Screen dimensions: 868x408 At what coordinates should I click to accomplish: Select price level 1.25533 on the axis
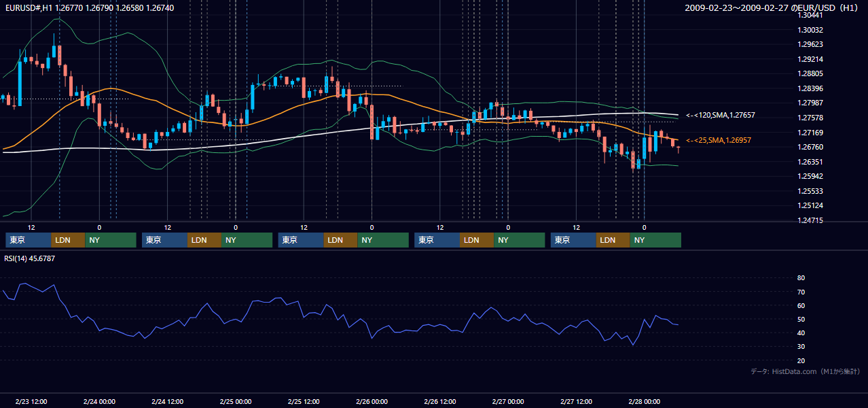810,191
